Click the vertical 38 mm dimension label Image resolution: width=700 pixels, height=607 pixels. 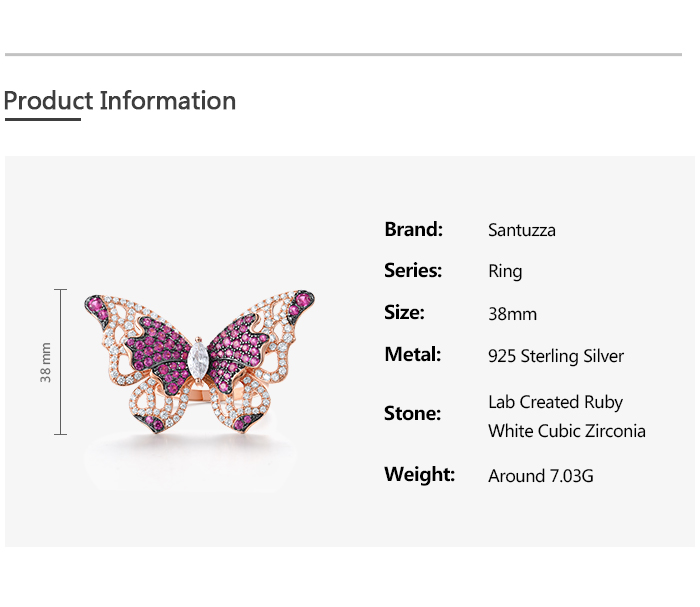[45, 361]
